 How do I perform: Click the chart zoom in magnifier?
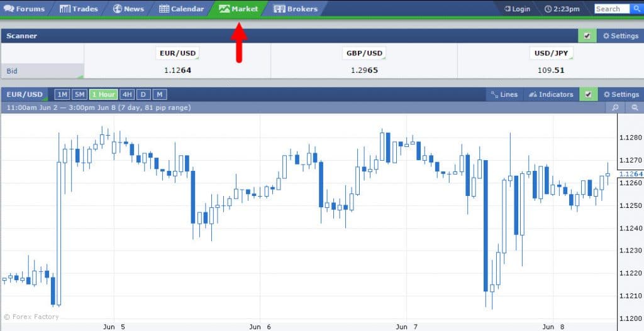coord(616,107)
